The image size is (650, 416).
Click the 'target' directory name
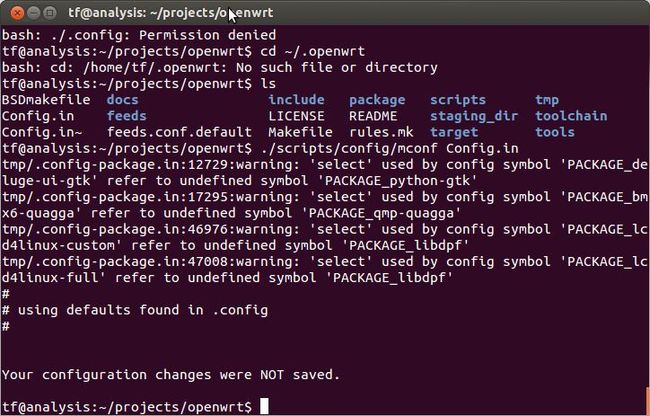[454, 133]
